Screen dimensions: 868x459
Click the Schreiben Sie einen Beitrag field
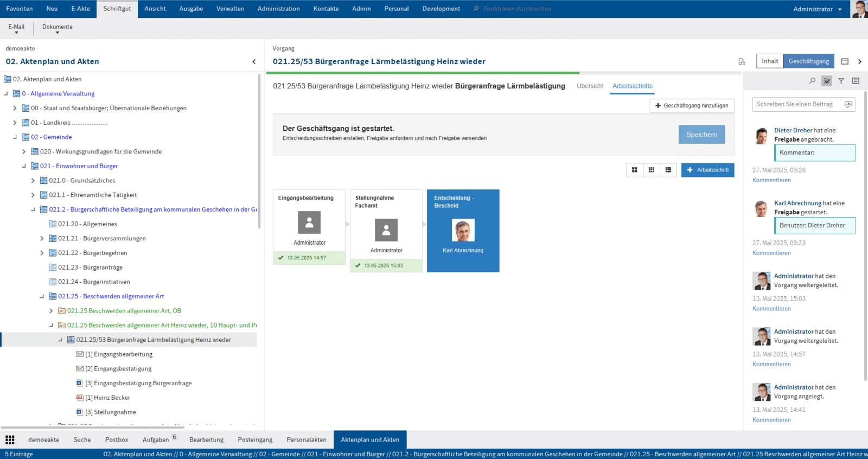(796, 104)
